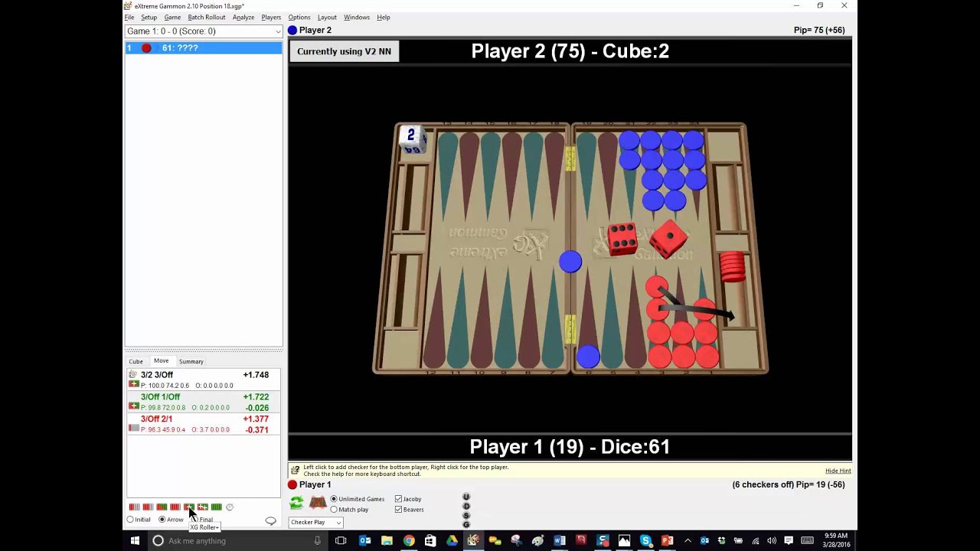
Task: Open the Action Center notification icon
Action: point(789,540)
